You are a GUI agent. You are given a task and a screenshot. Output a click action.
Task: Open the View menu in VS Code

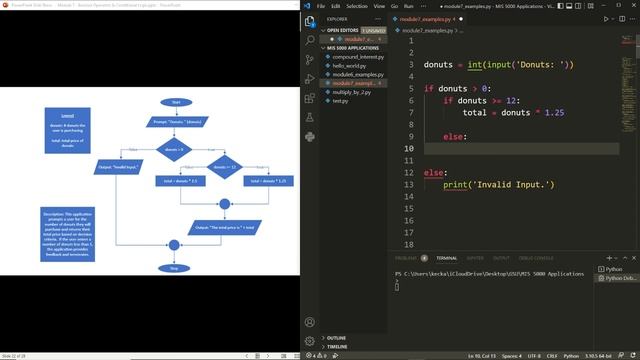(x=379, y=6)
